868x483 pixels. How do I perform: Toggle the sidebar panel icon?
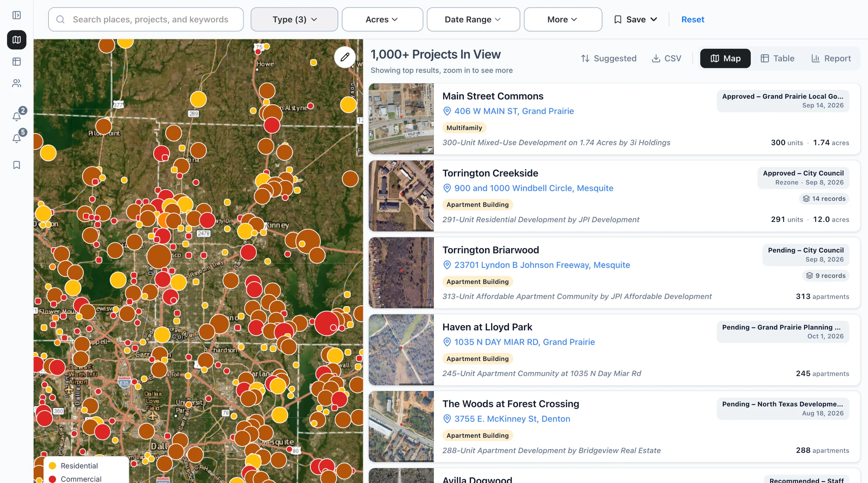(17, 15)
